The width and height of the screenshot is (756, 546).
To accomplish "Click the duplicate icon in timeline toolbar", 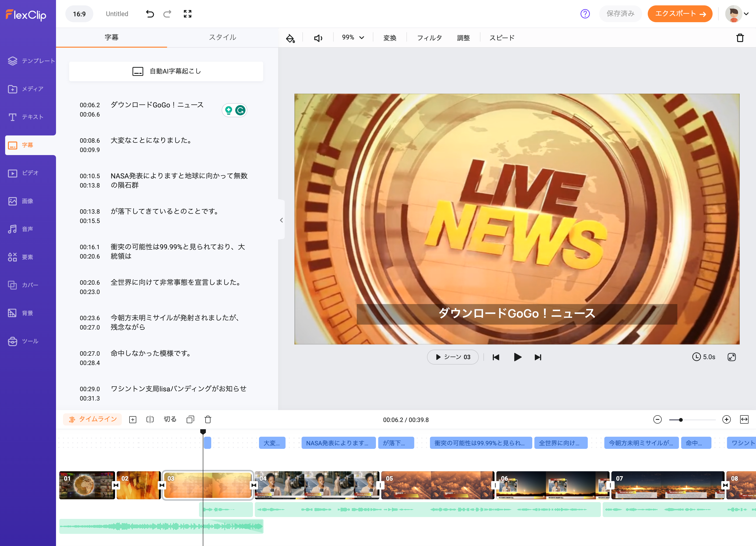I will [x=190, y=420].
